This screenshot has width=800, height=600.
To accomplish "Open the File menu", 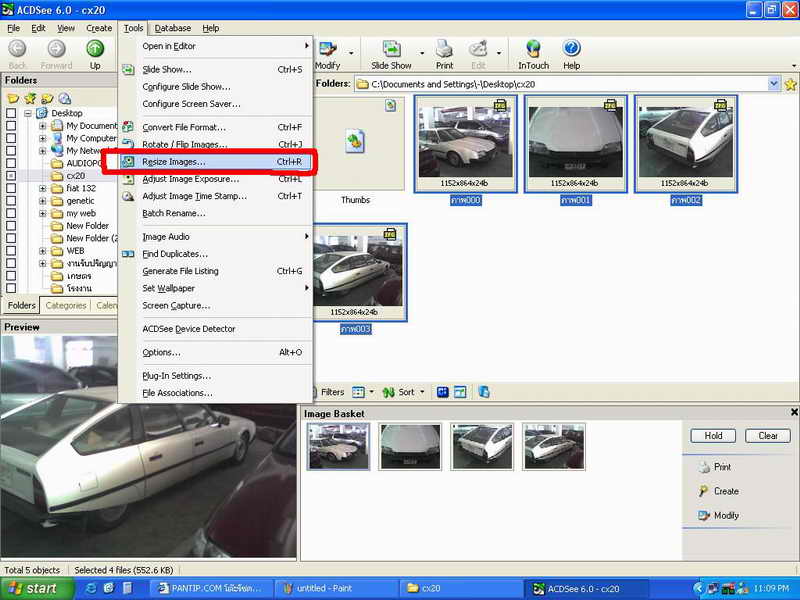I will tap(14, 28).
